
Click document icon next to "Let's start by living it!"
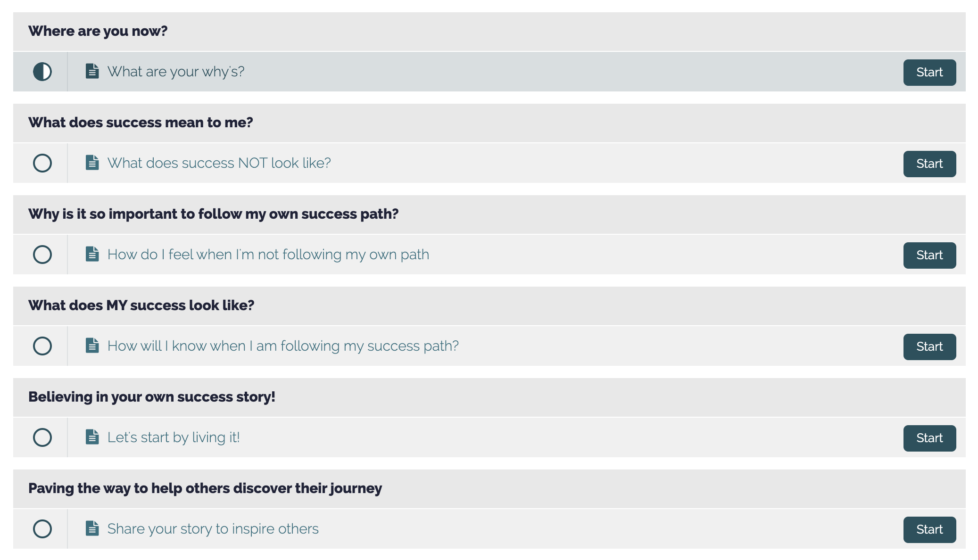tap(92, 437)
